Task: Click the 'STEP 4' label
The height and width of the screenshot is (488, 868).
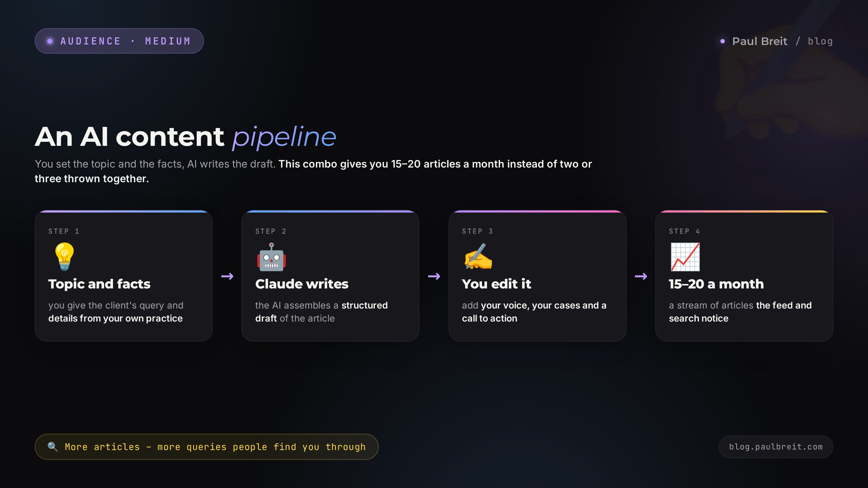Action: (684, 231)
